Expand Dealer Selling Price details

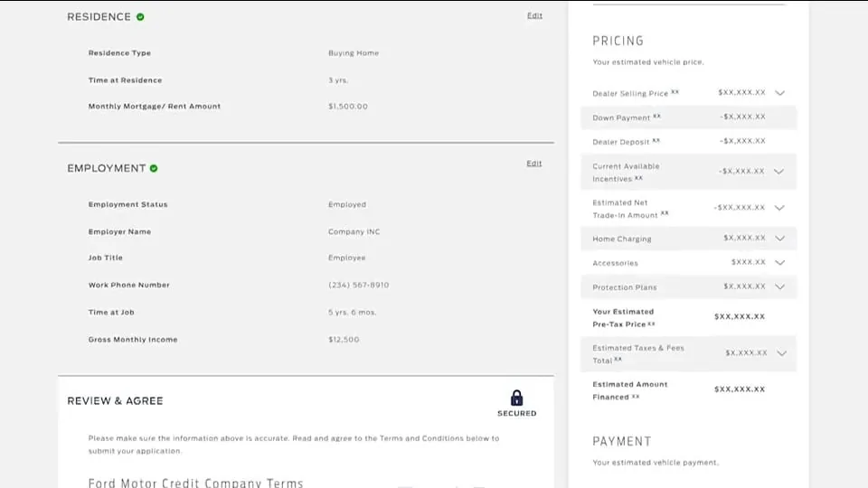pos(779,93)
